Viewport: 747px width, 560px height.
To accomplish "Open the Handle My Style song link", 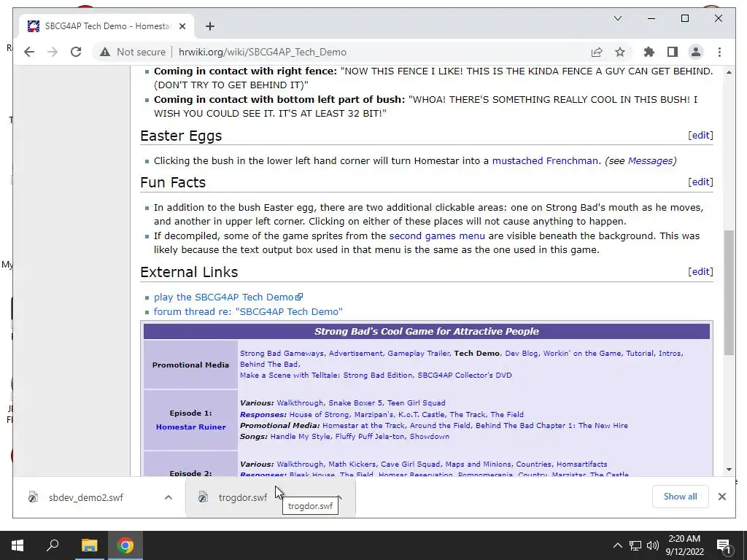I will 300,436.
